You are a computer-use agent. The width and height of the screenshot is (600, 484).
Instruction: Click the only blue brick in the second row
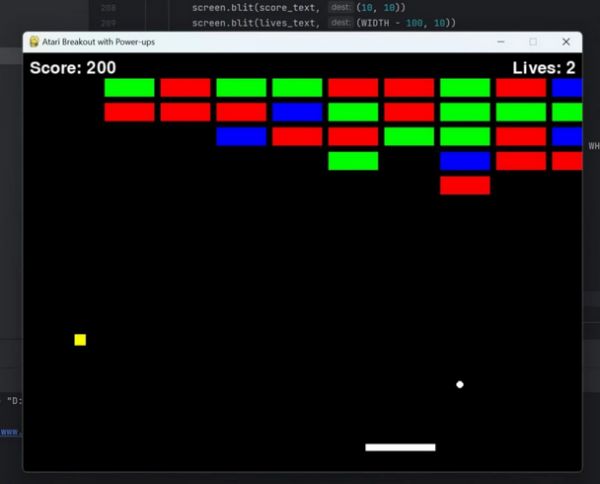click(297, 112)
